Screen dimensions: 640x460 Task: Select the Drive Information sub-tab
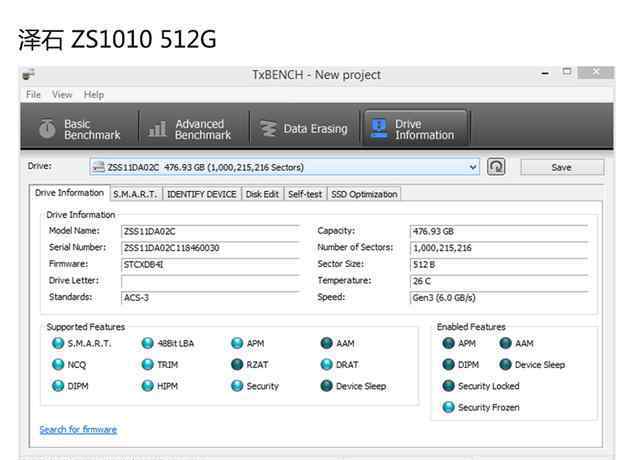tap(69, 193)
